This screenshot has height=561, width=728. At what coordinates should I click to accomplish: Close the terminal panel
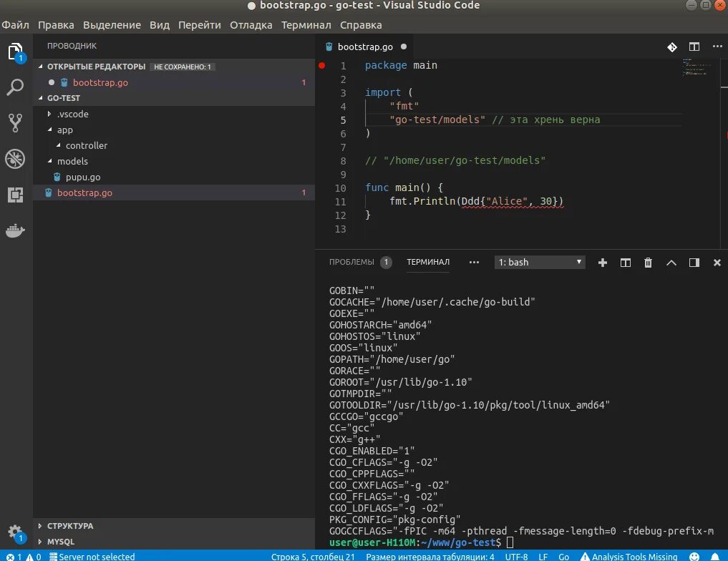point(717,263)
